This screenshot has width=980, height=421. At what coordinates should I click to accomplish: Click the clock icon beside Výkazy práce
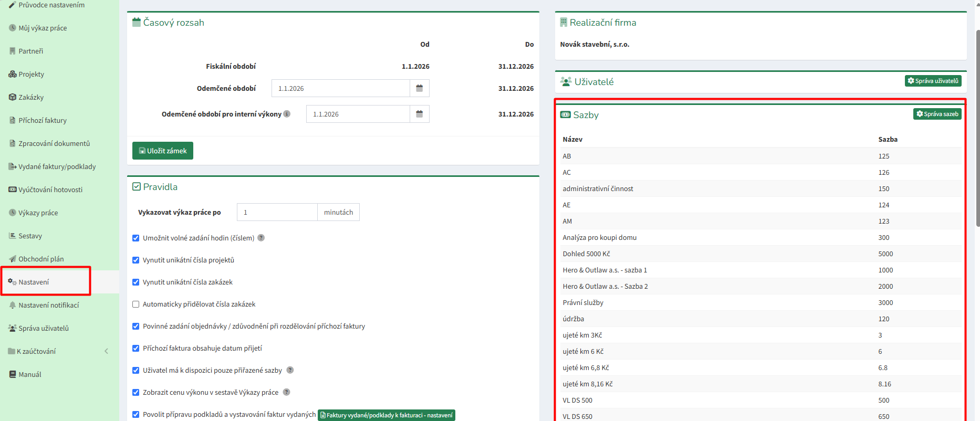coord(13,213)
